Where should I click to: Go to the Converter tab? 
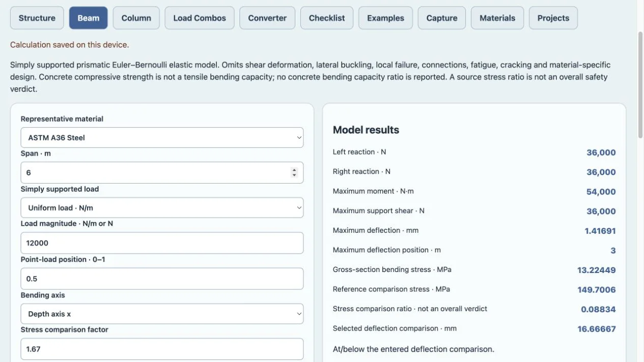(x=267, y=18)
